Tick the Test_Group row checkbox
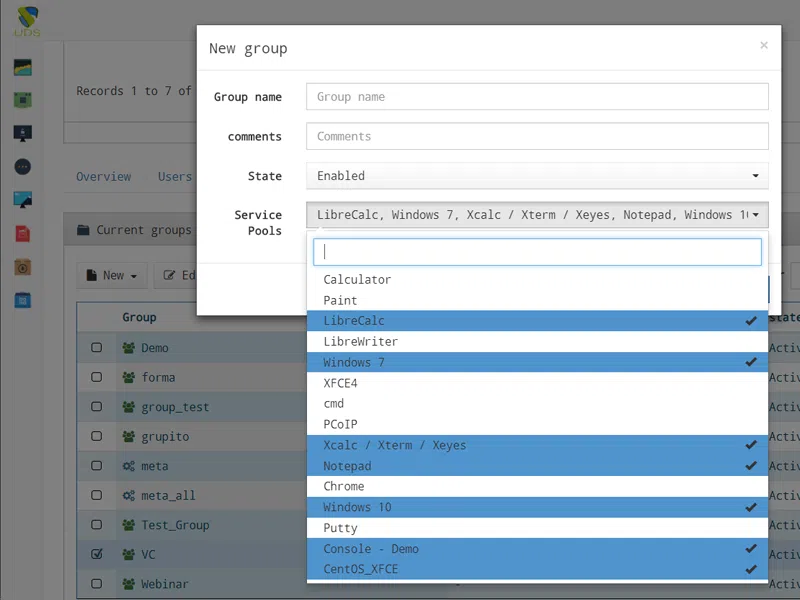The image size is (800, 600). [96, 524]
